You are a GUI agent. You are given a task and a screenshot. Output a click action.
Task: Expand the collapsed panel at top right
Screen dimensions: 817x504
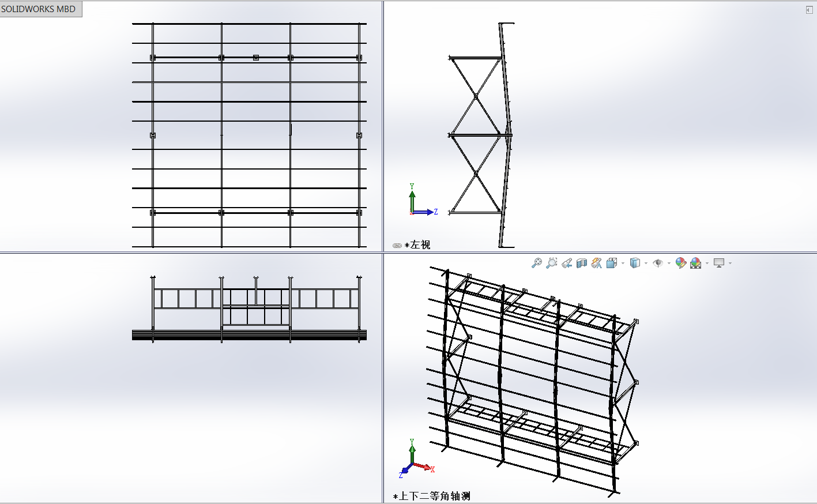[x=809, y=10]
